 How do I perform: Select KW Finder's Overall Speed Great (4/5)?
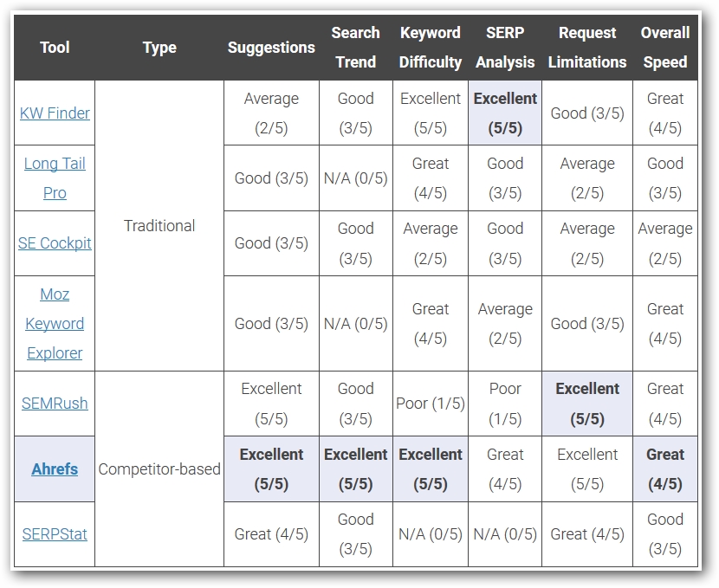click(665, 113)
